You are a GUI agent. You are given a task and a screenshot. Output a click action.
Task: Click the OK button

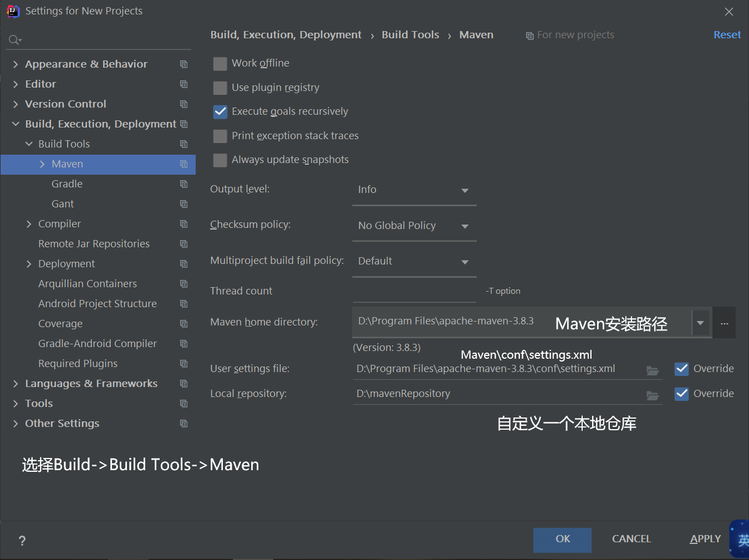coord(562,539)
